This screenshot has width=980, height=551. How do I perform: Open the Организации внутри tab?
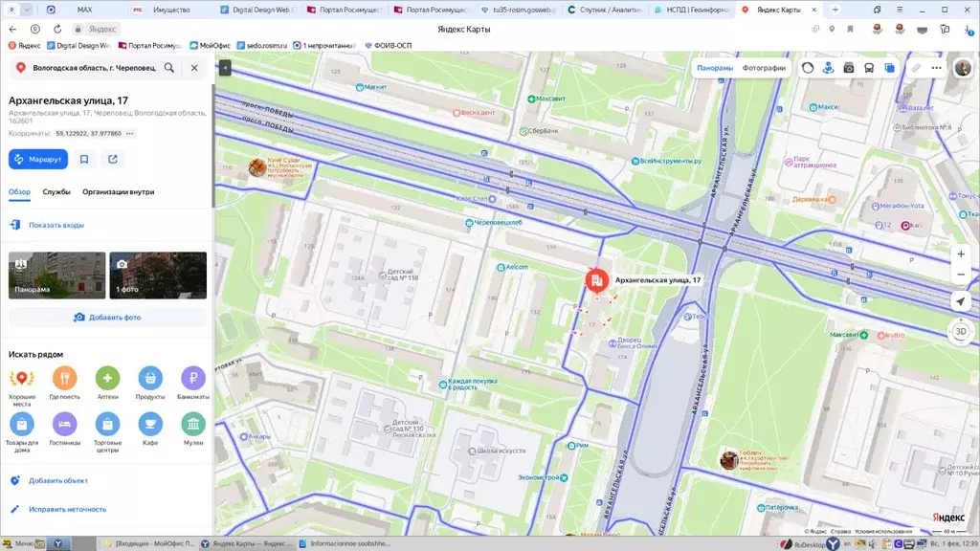118,192
